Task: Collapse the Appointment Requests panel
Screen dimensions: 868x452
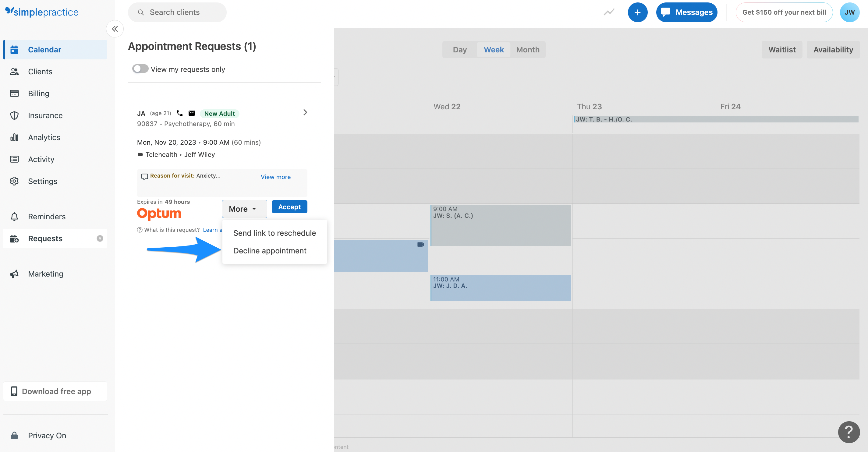Action: click(x=115, y=29)
